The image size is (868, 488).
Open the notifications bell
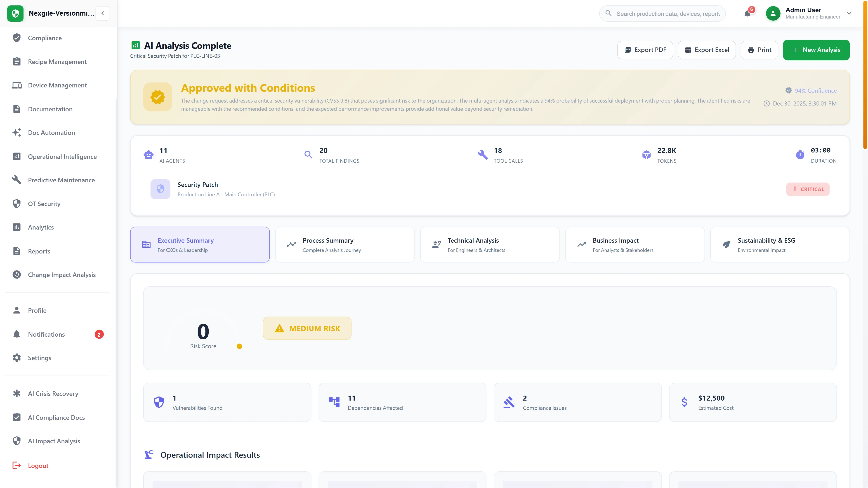pos(747,14)
